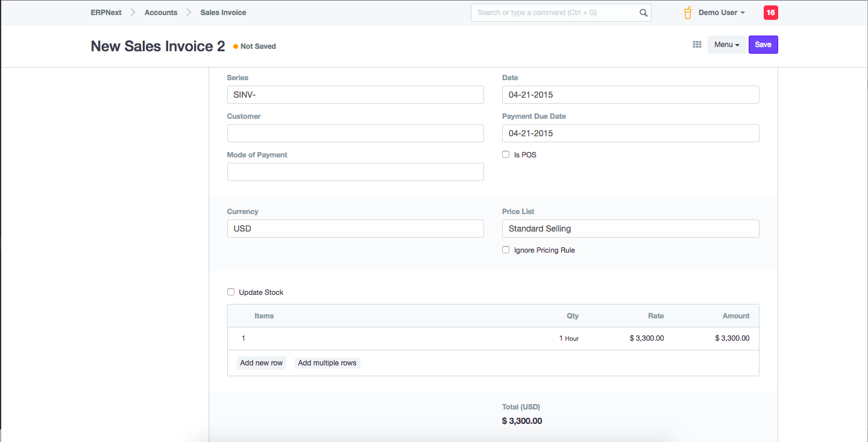Navigate to ERPNext home breadcrumb
Image resolution: width=868 pixels, height=442 pixels.
click(106, 13)
